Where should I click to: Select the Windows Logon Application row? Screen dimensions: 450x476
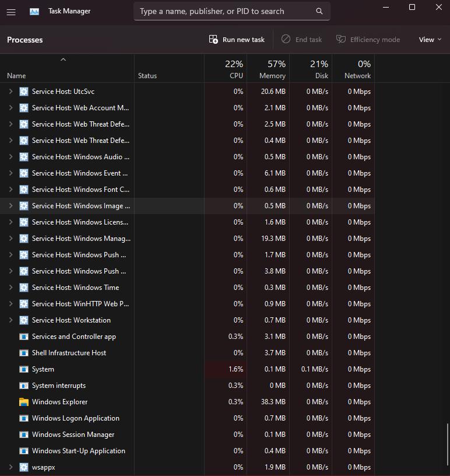click(x=187, y=418)
